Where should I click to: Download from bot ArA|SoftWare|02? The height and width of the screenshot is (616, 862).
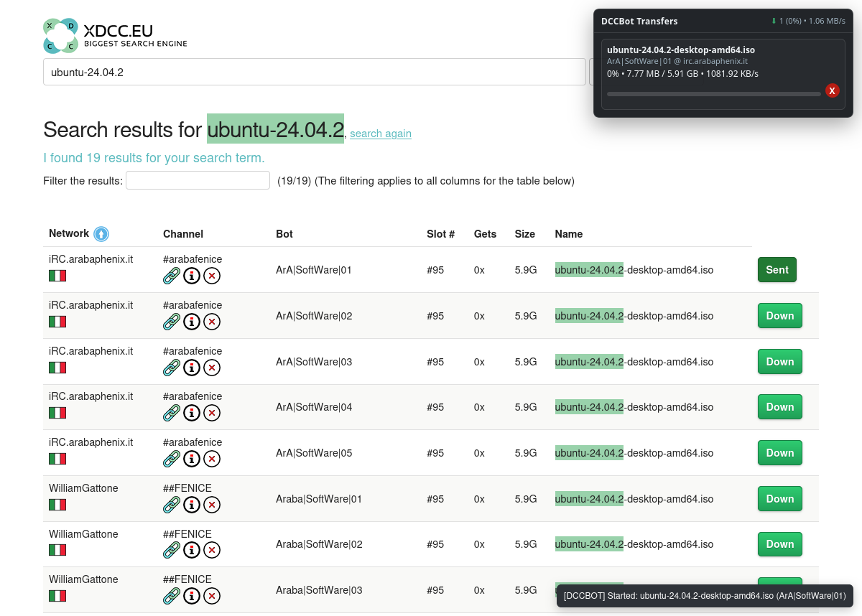click(780, 316)
